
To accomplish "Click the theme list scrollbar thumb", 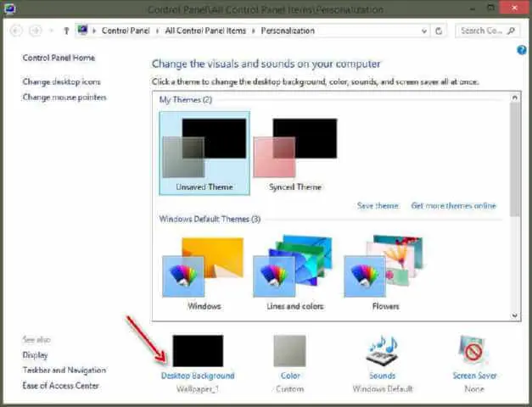I will click(x=515, y=159).
